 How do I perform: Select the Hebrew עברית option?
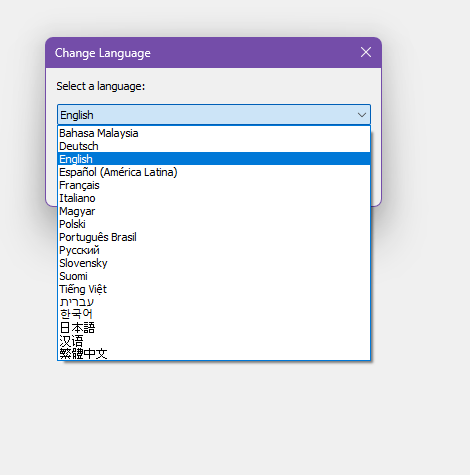pos(214,302)
